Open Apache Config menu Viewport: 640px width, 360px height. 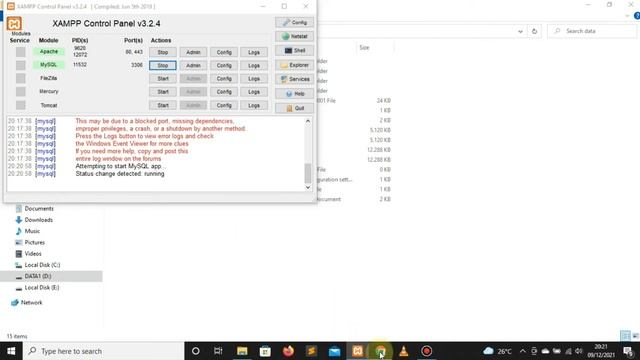click(224, 52)
